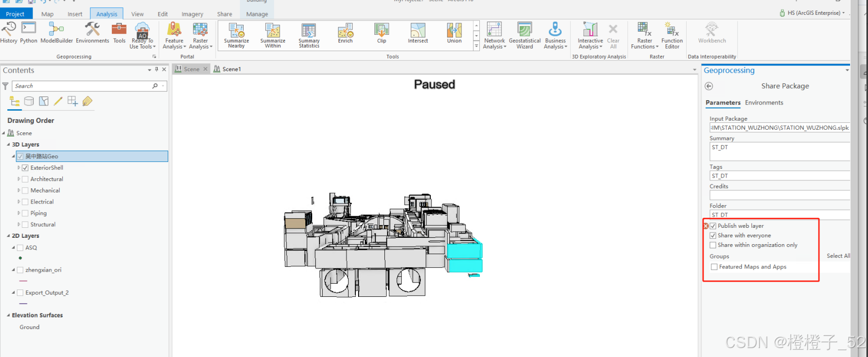Open the Tools toolbox
The height and width of the screenshot is (357, 868).
(x=119, y=33)
